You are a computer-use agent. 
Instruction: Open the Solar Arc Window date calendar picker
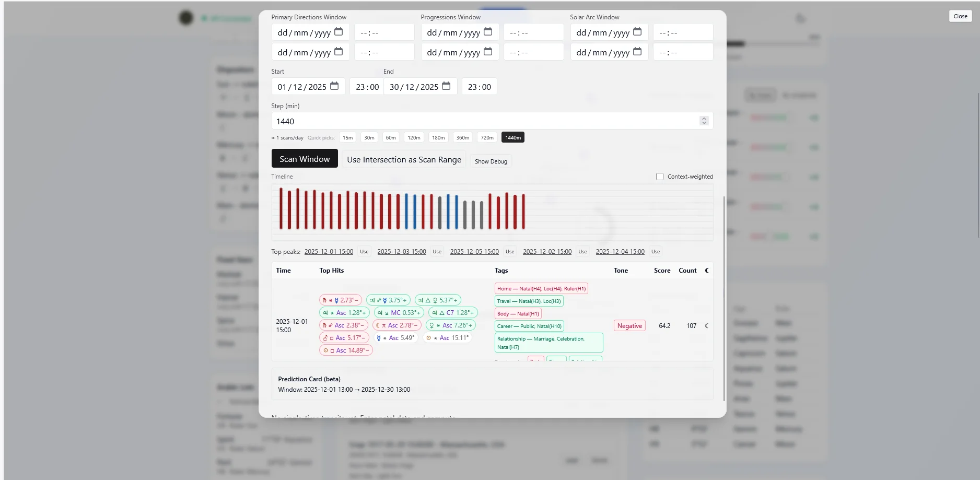[637, 32]
